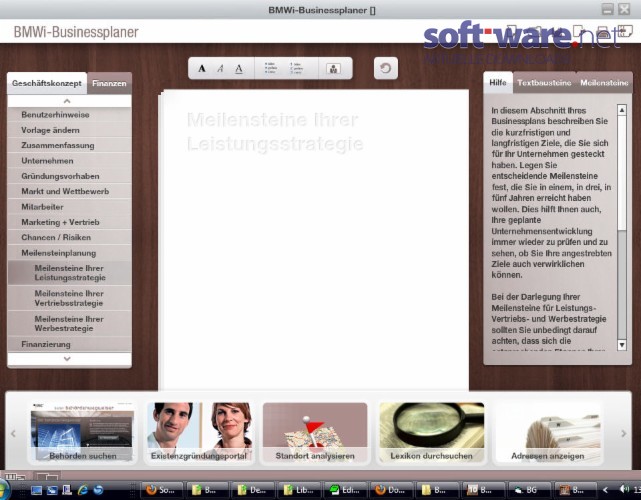
Task: Open the Mitarbeiter chapter
Action: point(69,207)
